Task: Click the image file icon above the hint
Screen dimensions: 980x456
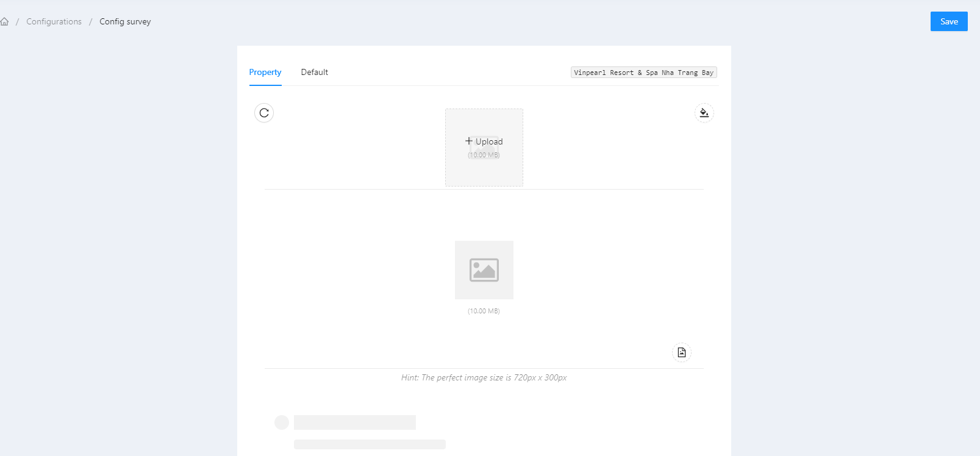Action: 681,352
